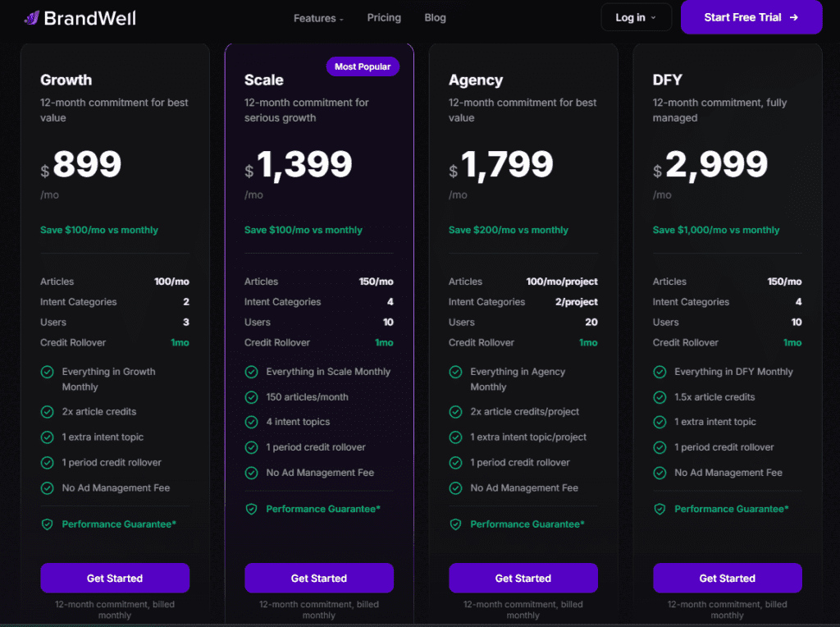840x627 pixels.
Task: Click the shield icon in the Agency plan
Action: click(455, 524)
